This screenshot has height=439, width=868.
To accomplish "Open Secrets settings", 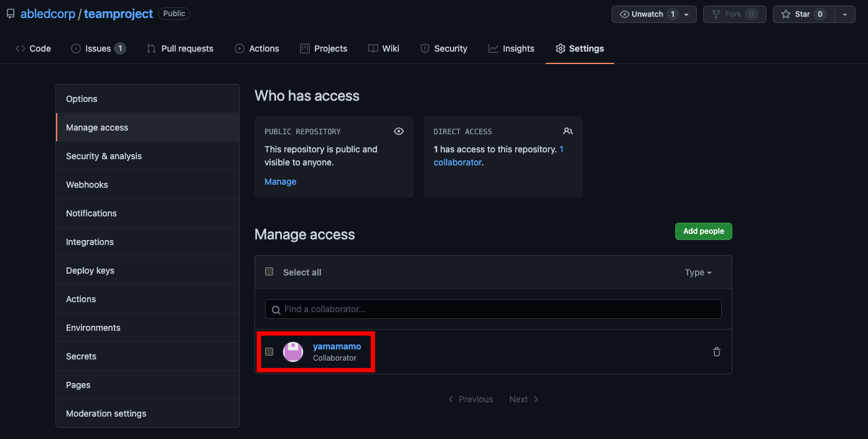I will pyautogui.click(x=147, y=356).
